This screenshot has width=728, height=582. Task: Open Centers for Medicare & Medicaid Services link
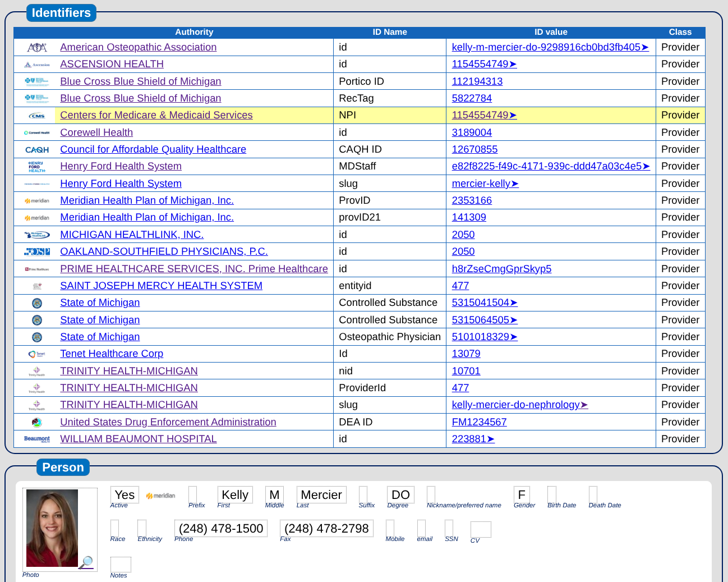pyautogui.click(x=156, y=115)
